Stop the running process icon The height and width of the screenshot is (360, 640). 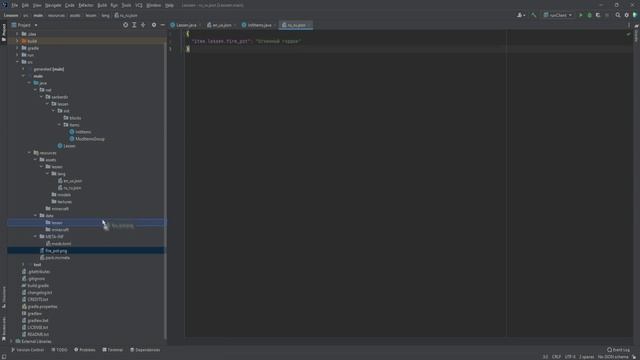607,15
